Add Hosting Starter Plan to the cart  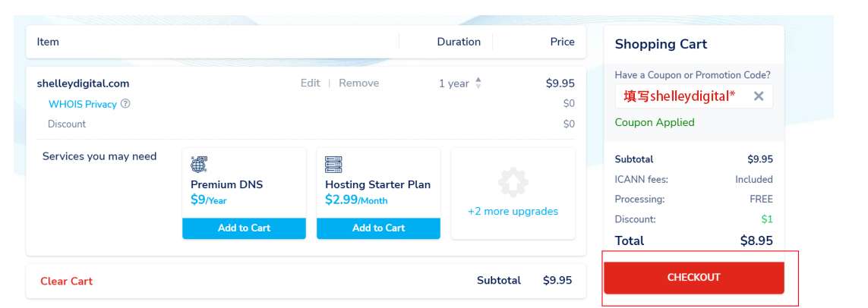(378, 228)
